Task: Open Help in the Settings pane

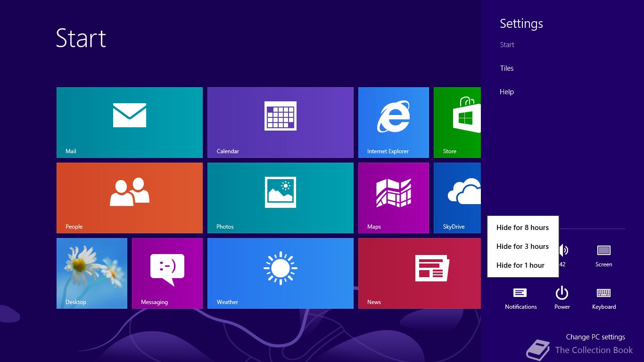Action: point(507,92)
